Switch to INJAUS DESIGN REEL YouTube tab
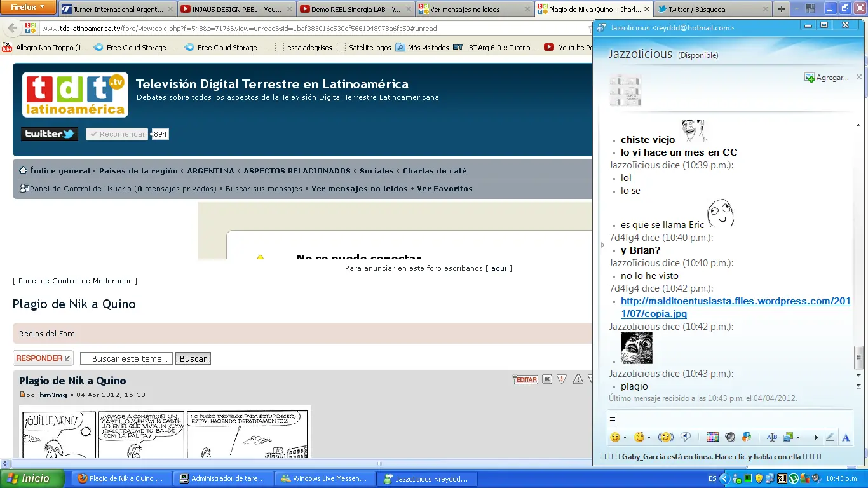The image size is (868, 488). click(x=236, y=10)
